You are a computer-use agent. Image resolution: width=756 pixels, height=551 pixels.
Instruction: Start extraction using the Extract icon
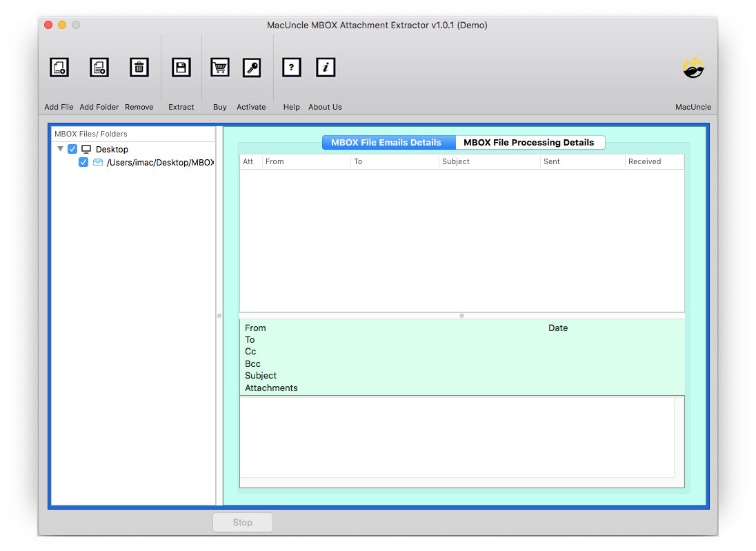tap(181, 67)
